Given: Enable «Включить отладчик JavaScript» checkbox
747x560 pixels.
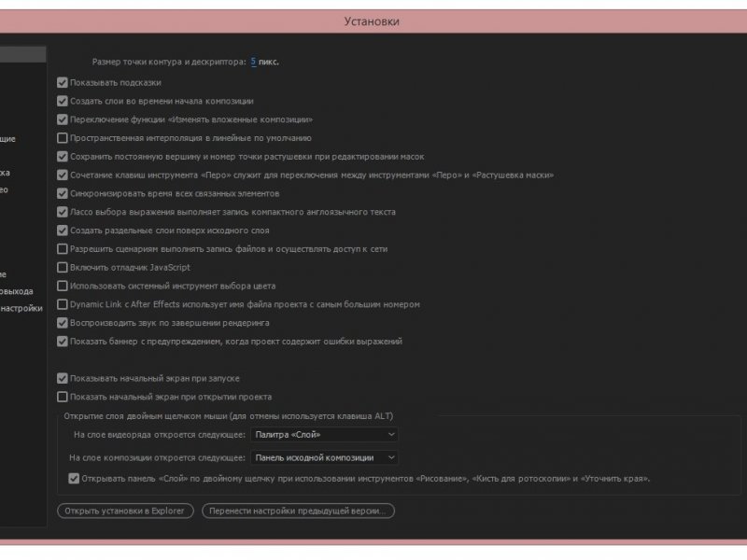Looking at the screenshot, I should tap(63, 267).
